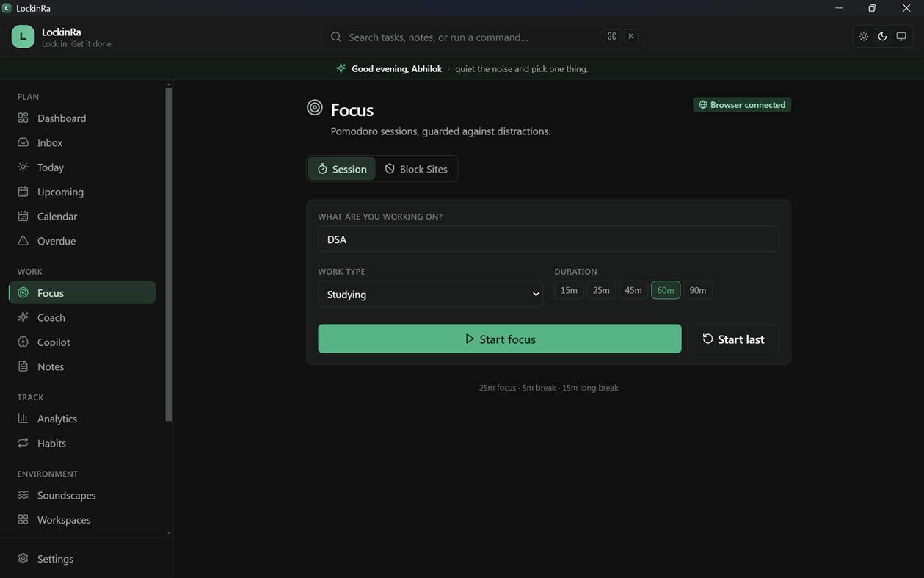Click the Notes document icon

coord(23,366)
